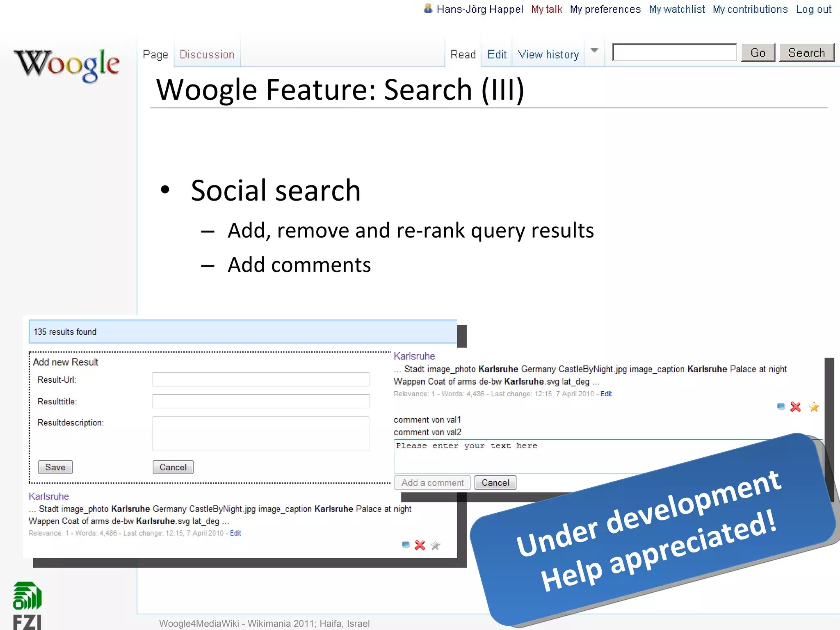Open the My talk link
The image size is (840, 630).
coord(546,9)
